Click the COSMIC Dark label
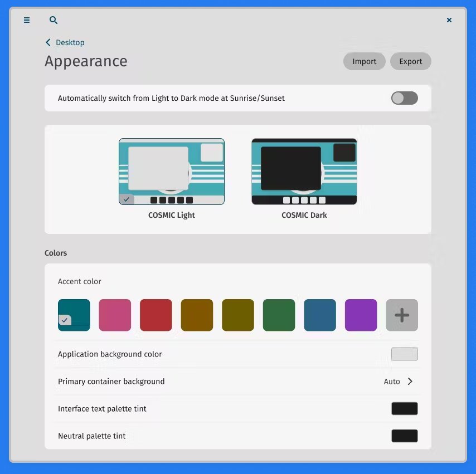Screen dimensions: 476x474 [x=304, y=215]
